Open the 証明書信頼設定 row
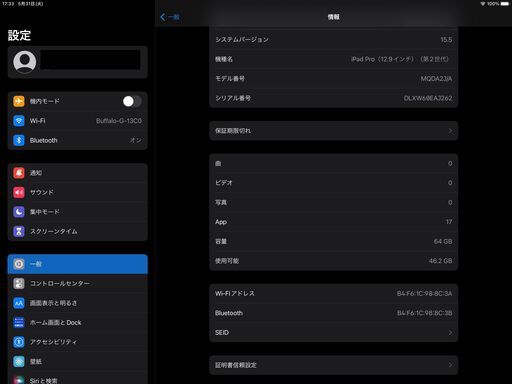Viewport: 512px width, 384px height. (334, 365)
